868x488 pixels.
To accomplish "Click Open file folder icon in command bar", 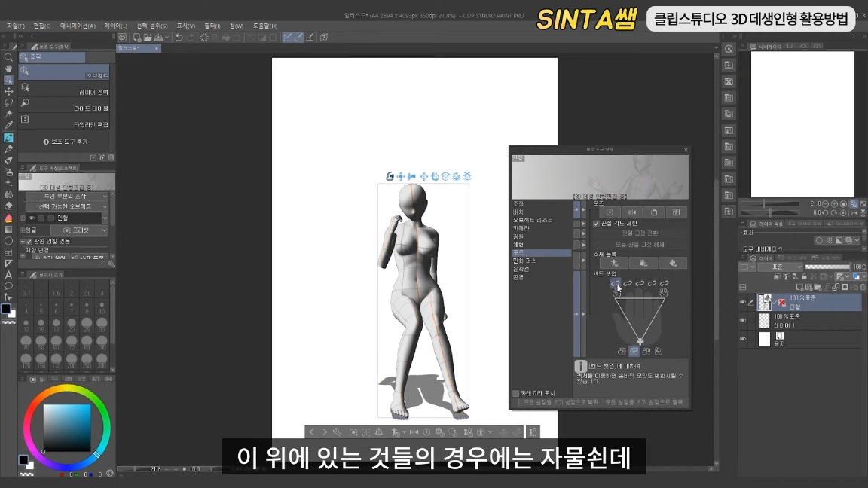I will coord(148,38).
